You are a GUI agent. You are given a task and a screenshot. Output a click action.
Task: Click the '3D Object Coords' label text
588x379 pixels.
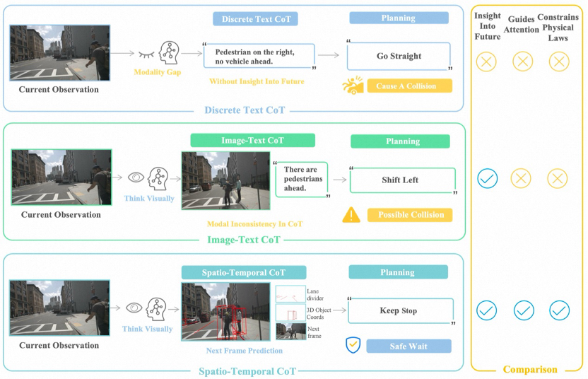[319, 313]
